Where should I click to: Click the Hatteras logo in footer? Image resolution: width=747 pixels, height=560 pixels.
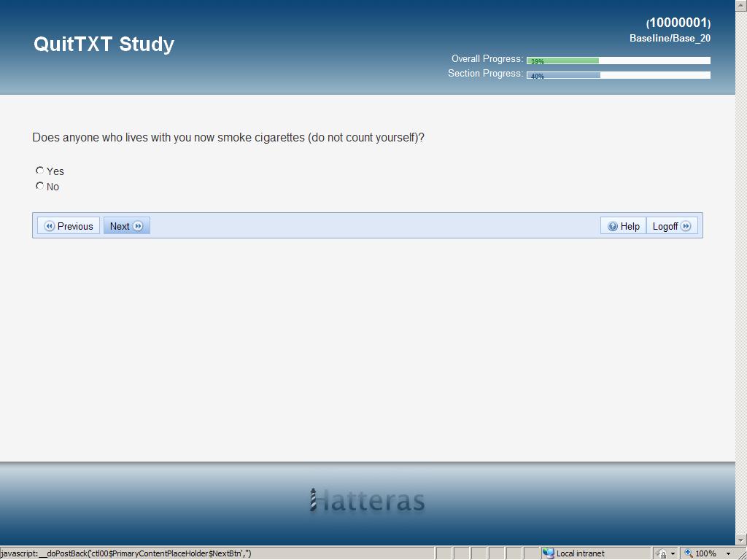367,500
